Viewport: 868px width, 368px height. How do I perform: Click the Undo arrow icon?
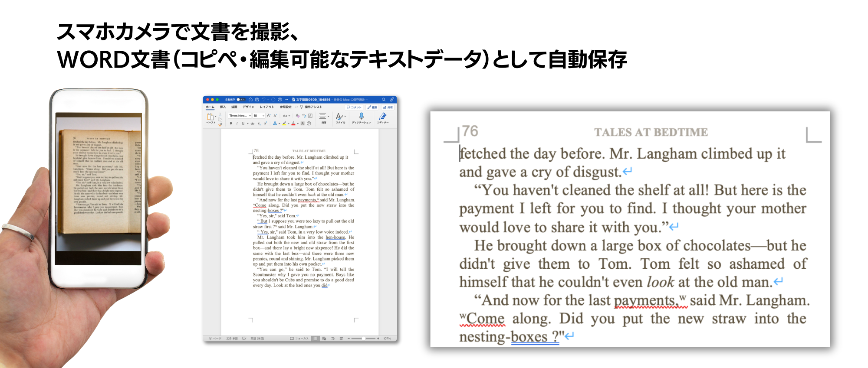tap(263, 100)
